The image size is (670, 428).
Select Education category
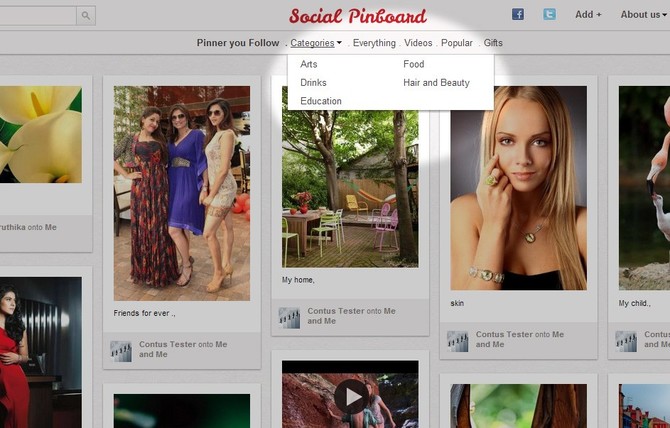(320, 101)
